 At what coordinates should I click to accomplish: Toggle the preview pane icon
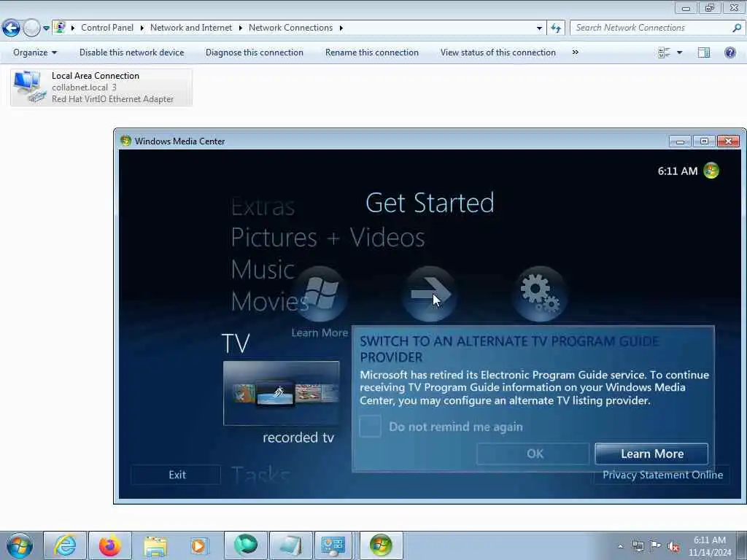704,52
